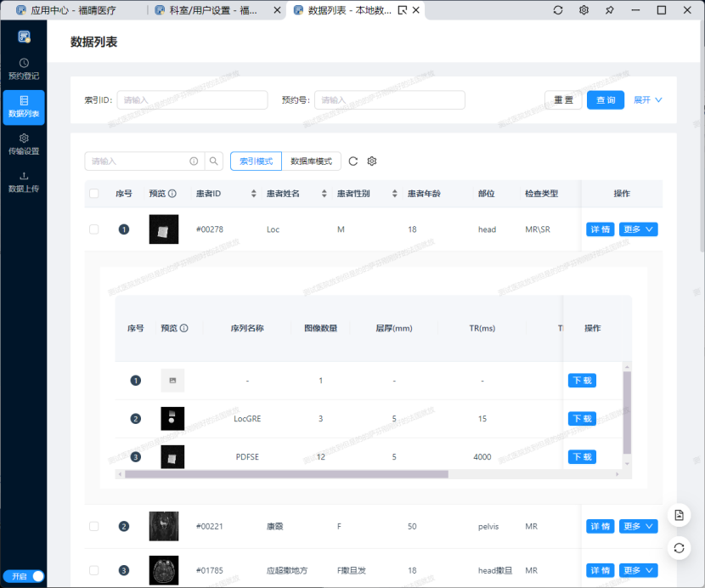Download the LocGRE series via 下载
705x588 pixels.
click(582, 419)
